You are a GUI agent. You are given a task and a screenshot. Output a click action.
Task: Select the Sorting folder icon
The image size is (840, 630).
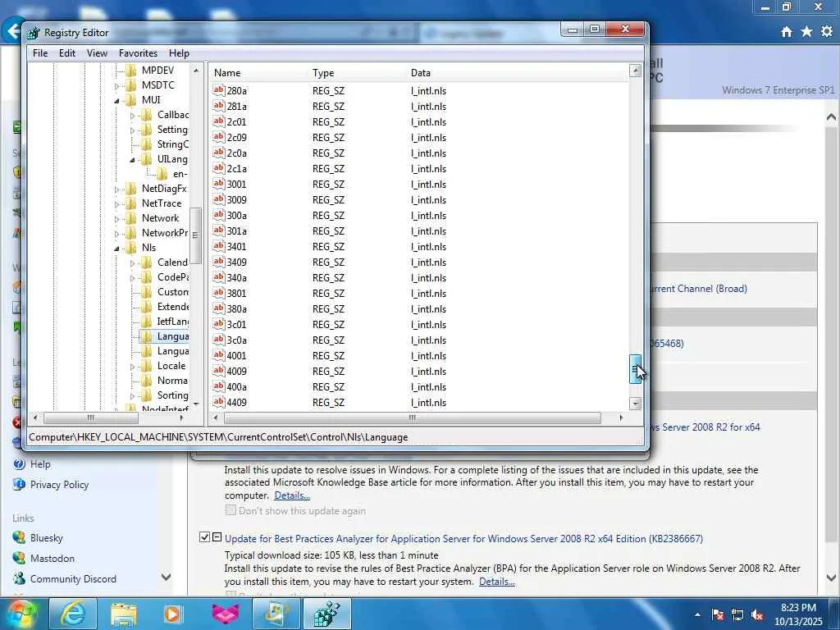(147, 395)
